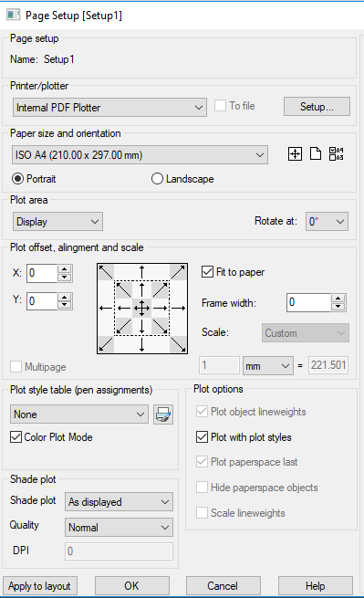
Task: Disable Color Plot Mode
Action: (16, 437)
